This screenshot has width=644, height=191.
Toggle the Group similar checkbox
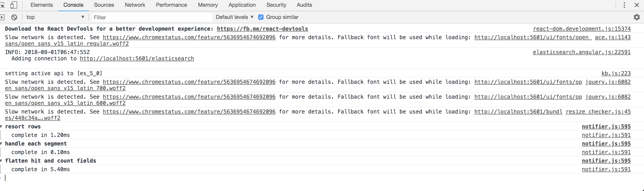click(x=261, y=17)
